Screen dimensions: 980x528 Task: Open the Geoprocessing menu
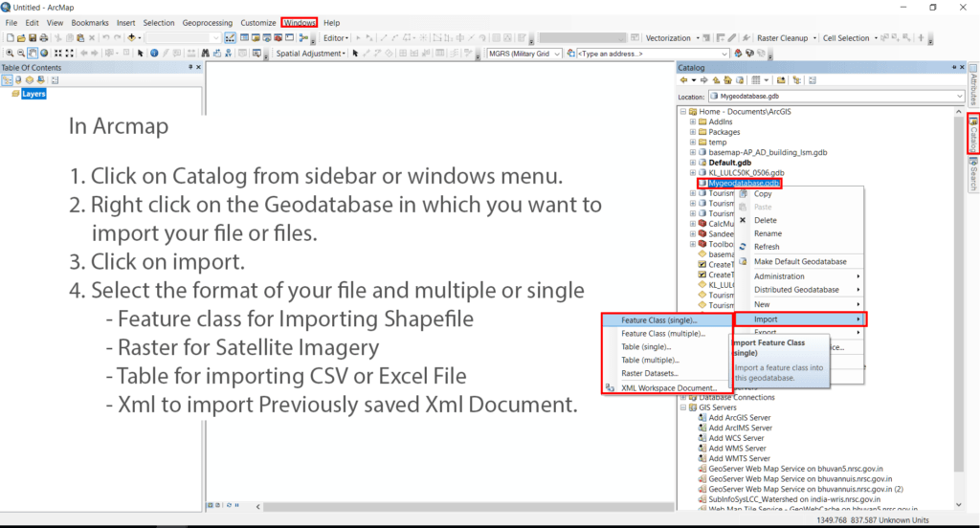pyautogui.click(x=207, y=23)
